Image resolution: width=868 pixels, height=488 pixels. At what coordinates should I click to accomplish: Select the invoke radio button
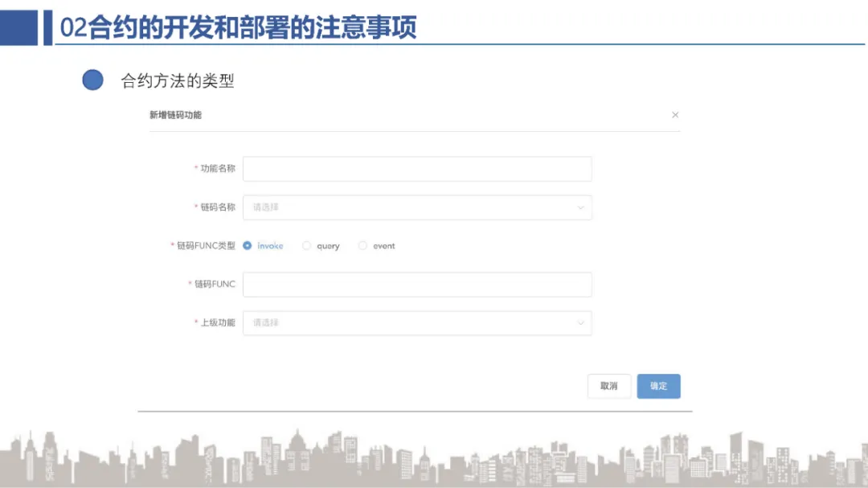247,245
